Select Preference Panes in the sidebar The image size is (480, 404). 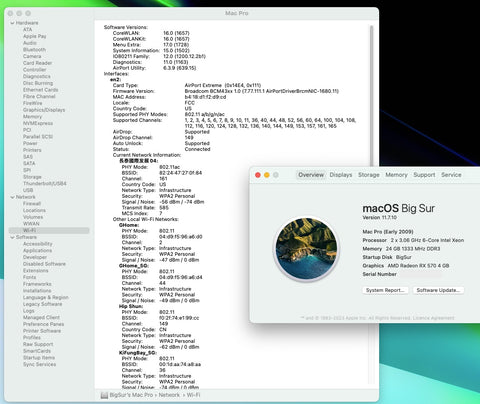click(x=43, y=324)
